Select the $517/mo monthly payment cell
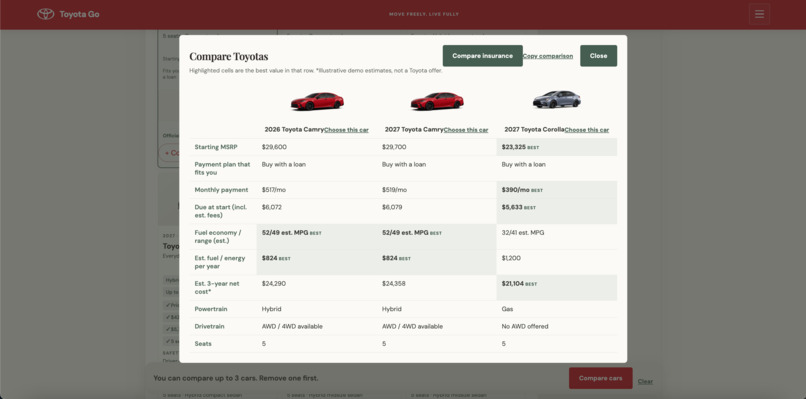The height and width of the screenshot is (399, 806). (x=317, y=190)
